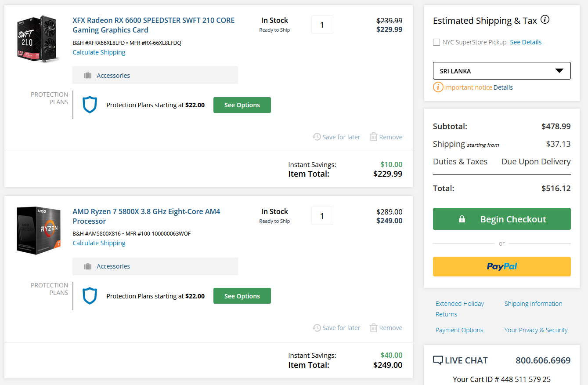Screen dimensions: 588x385
Task: Click the struck-through $239.99 price
Action: click(390, 21)
